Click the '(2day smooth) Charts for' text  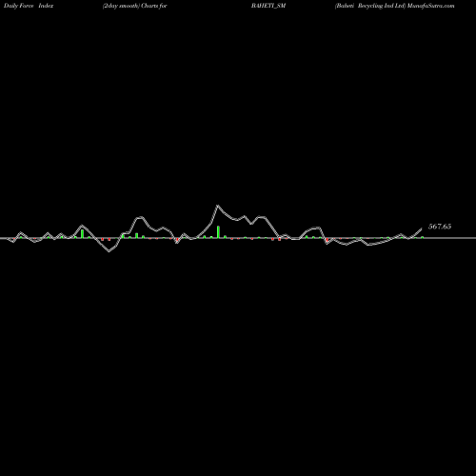coord(135,6)
